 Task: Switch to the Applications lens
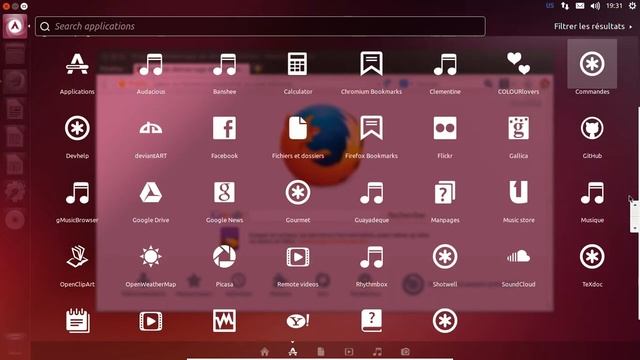coord(293,351)
